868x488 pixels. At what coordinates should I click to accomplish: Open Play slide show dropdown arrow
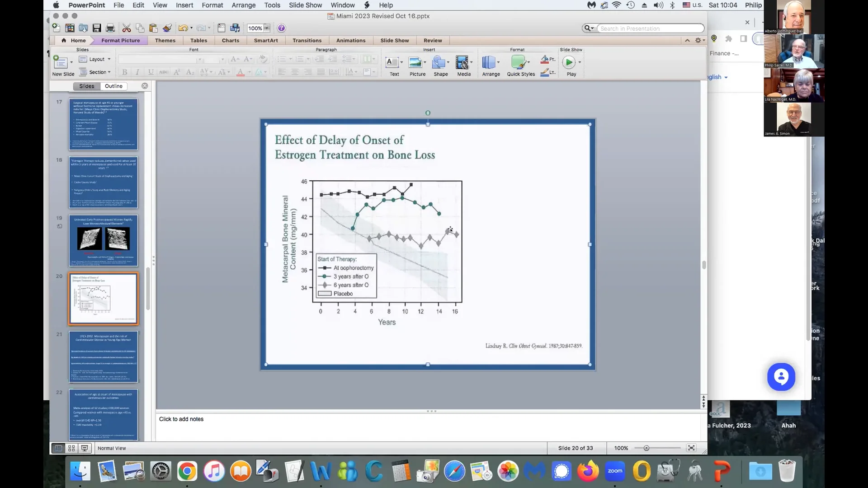580,62
